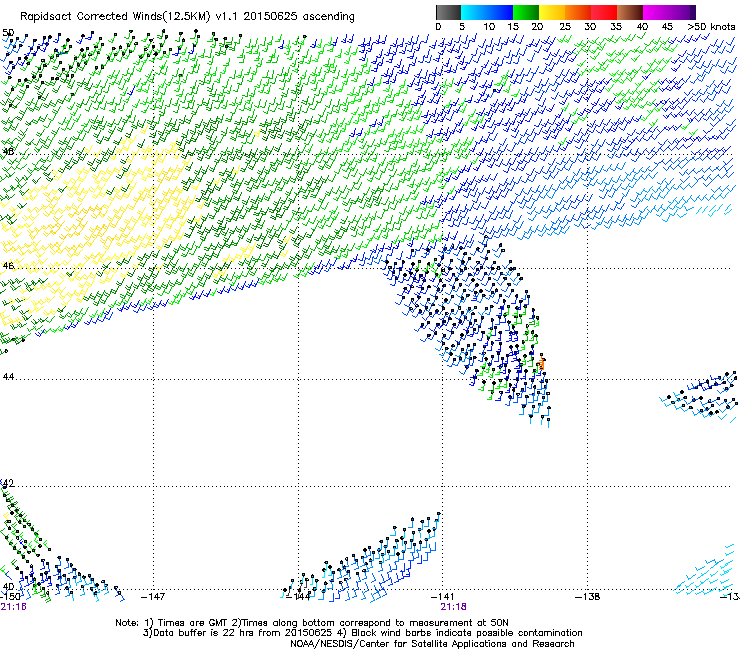Click the NOAA/NESDIS credit line
740x650 pixels.
432,644
